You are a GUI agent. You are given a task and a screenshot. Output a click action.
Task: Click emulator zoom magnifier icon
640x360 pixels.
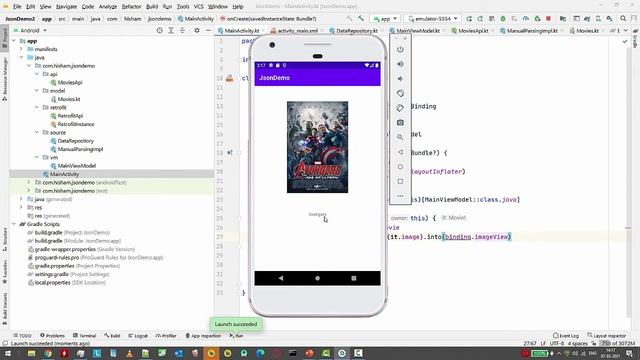click(400, 137)
